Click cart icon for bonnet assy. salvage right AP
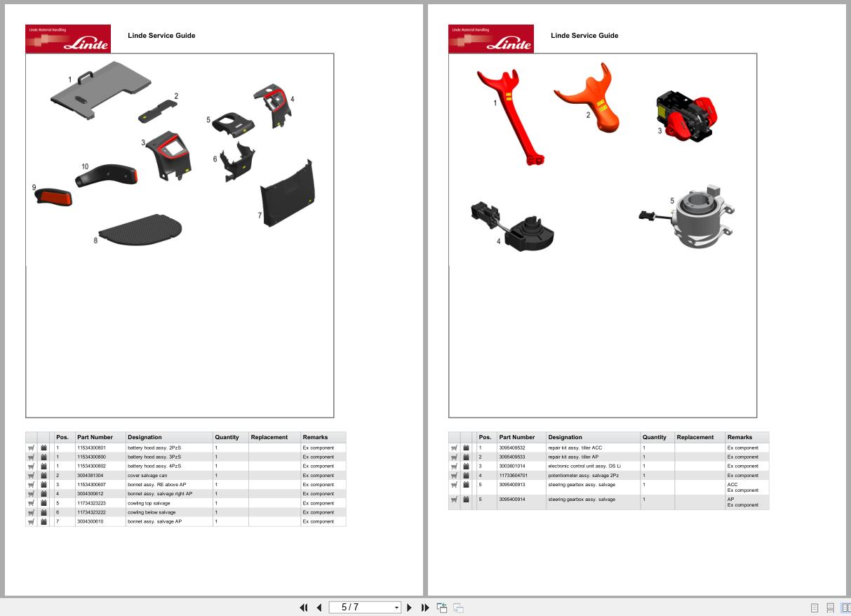851x616 pixels. (x=32, y=493)
